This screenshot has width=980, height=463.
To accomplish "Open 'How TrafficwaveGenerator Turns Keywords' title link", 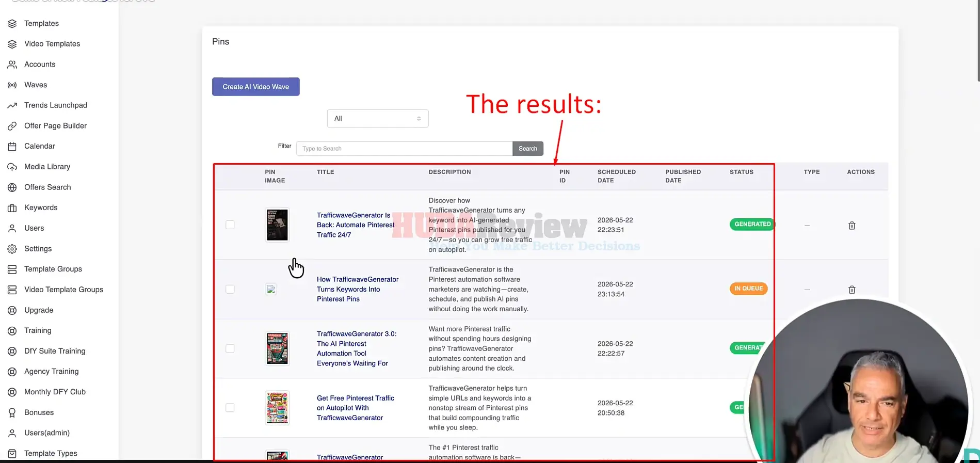I will tap(358, 289).
